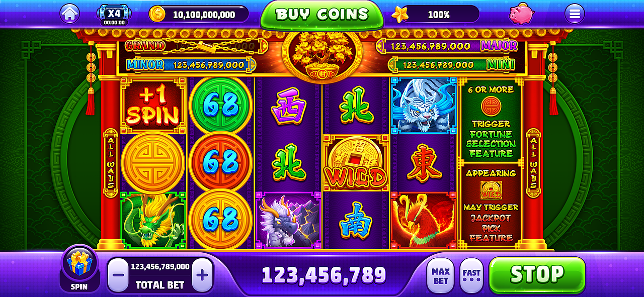
Task: Decrease total bet with minus button
Action: [118, 275]
